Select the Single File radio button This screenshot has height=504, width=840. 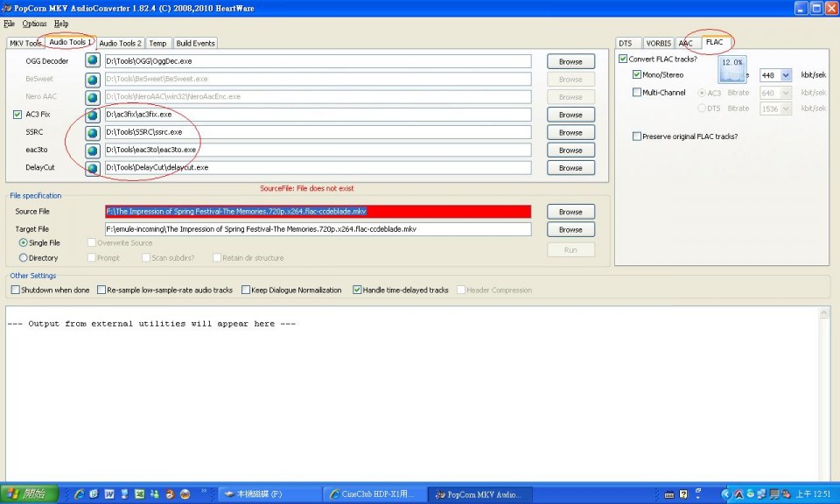[23, 242]
